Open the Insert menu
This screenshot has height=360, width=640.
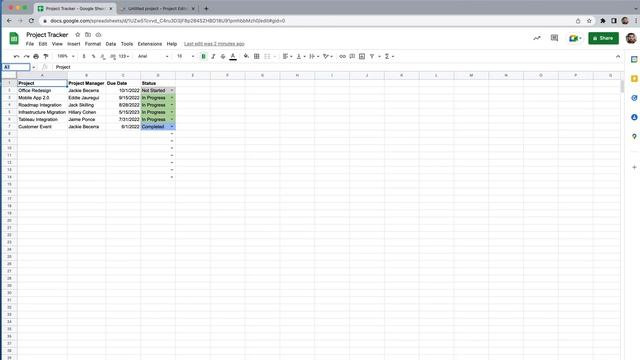click(73, 44)
